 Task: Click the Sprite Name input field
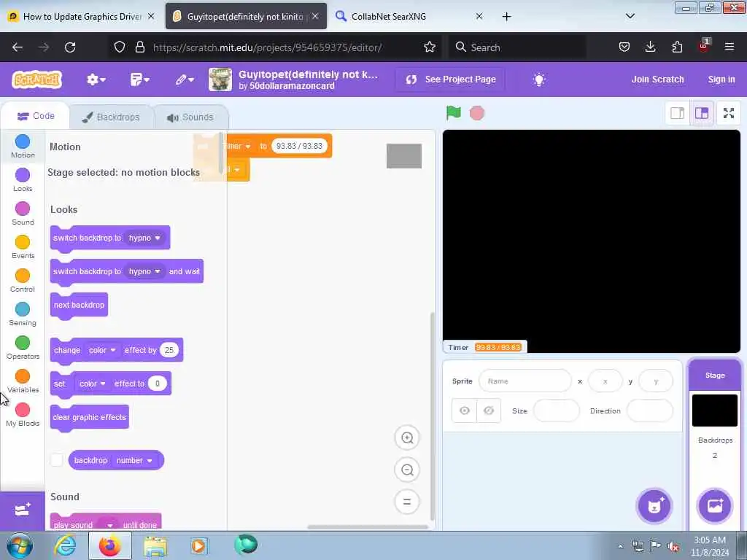point(525,381)
